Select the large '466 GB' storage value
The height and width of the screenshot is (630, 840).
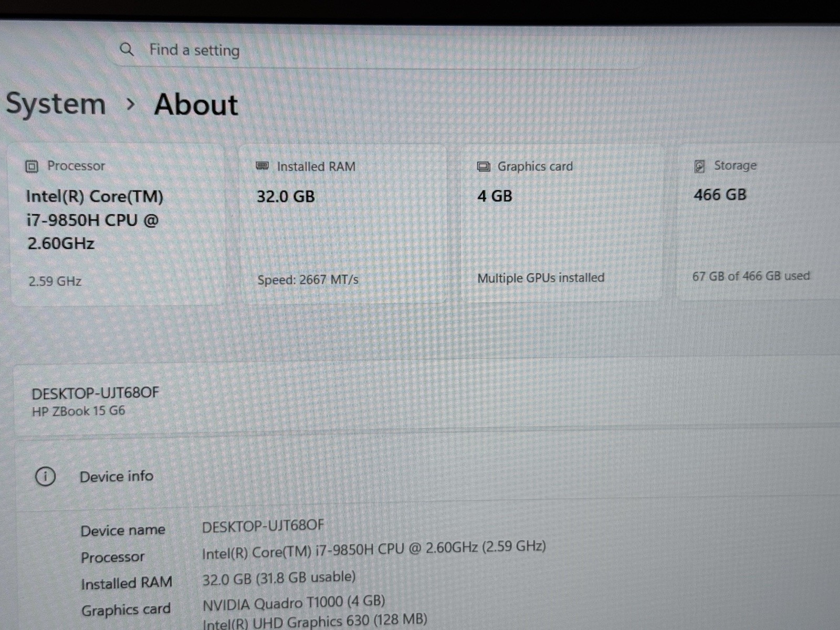coord(720,195)
